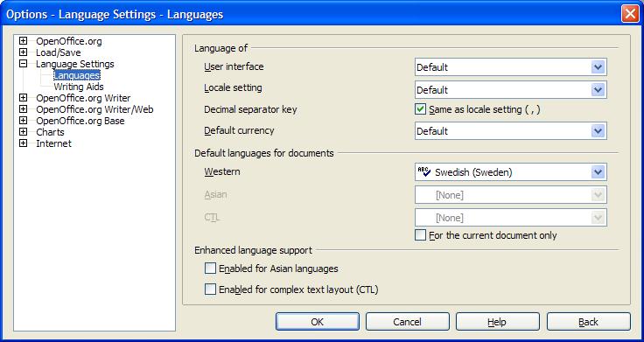Open the Western language dropdown arrow

[598, 172]
